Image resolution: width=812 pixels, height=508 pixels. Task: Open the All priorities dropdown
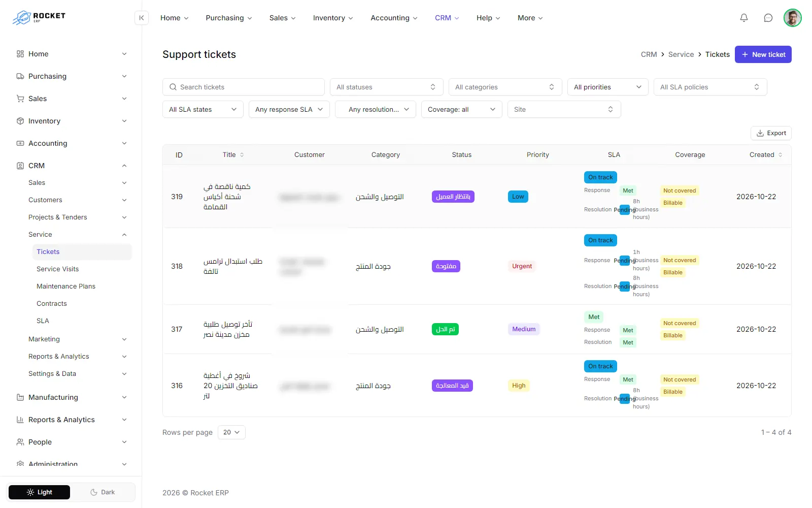pyautogui.click(x=608, y=87)
